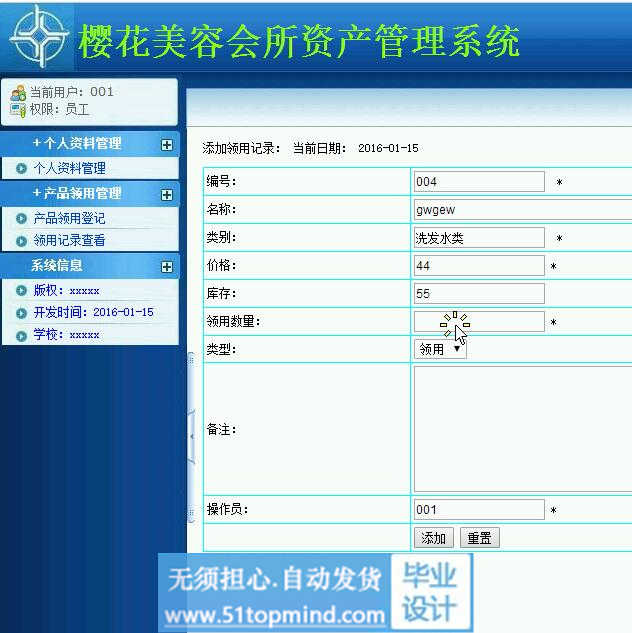Click inside the 备注 text area

click(x=523, y=429)
